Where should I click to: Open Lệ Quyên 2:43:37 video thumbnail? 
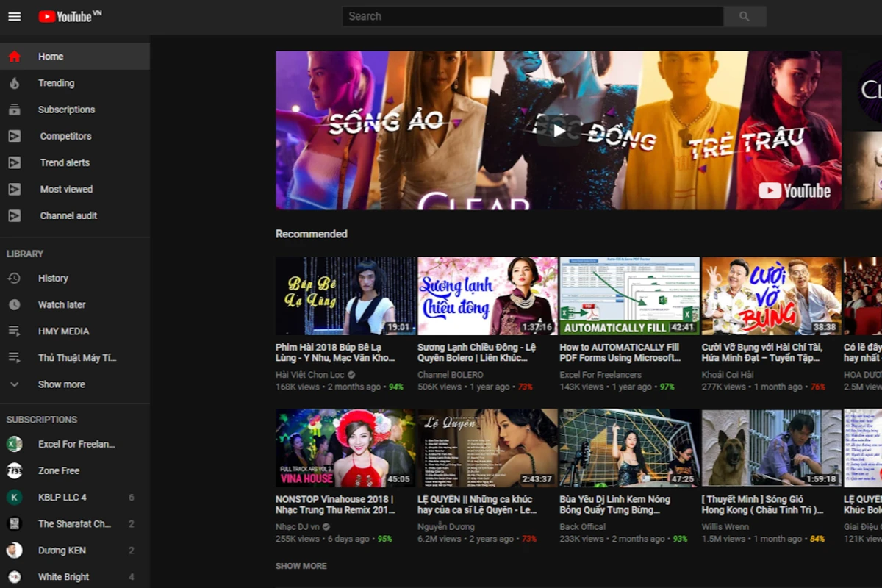point(487,448)
